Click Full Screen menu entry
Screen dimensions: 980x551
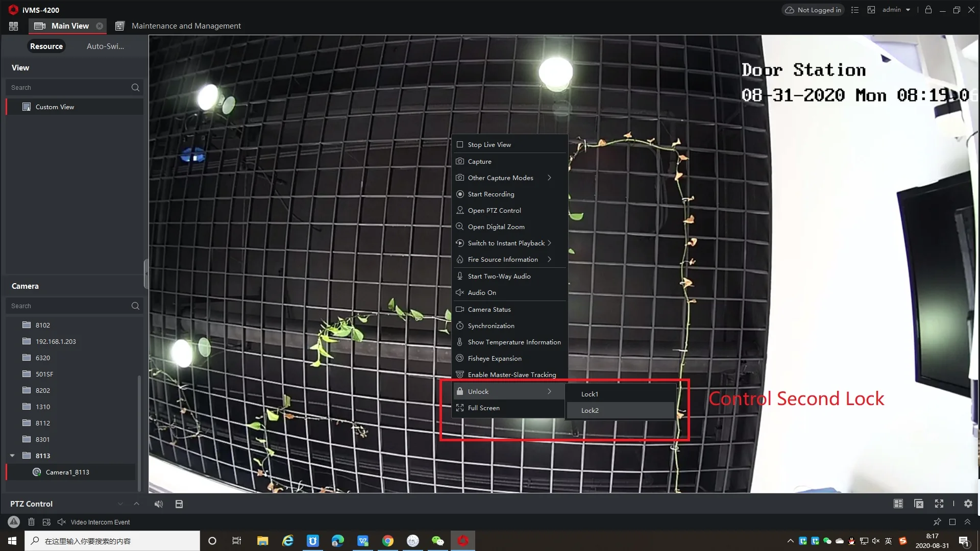[510, 408]
